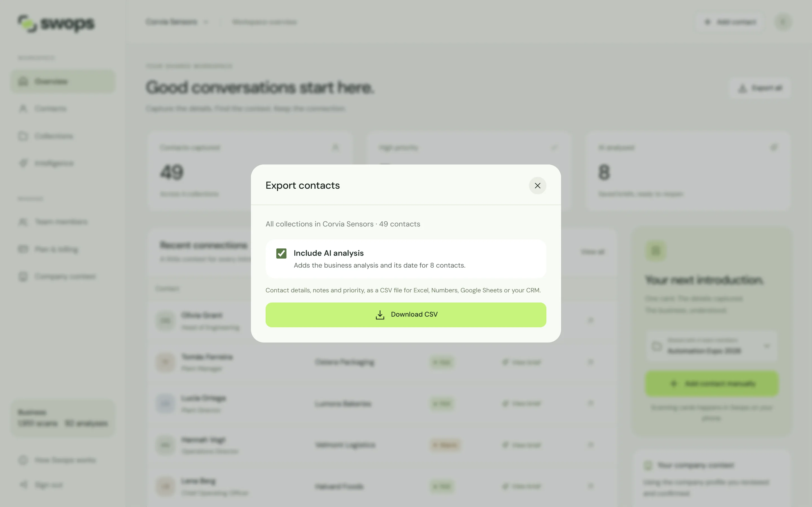Click the Team members icon

(x=23, y=222)
